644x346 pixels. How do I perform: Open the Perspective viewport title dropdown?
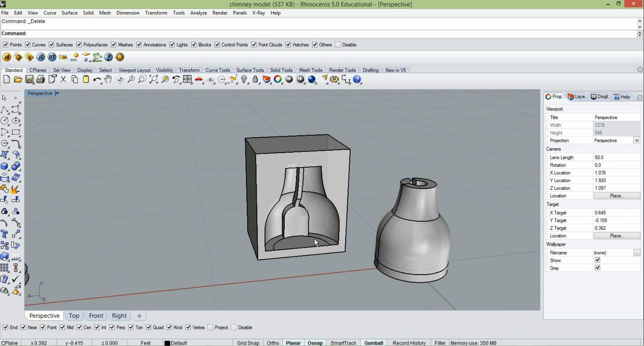coord(57,93)
